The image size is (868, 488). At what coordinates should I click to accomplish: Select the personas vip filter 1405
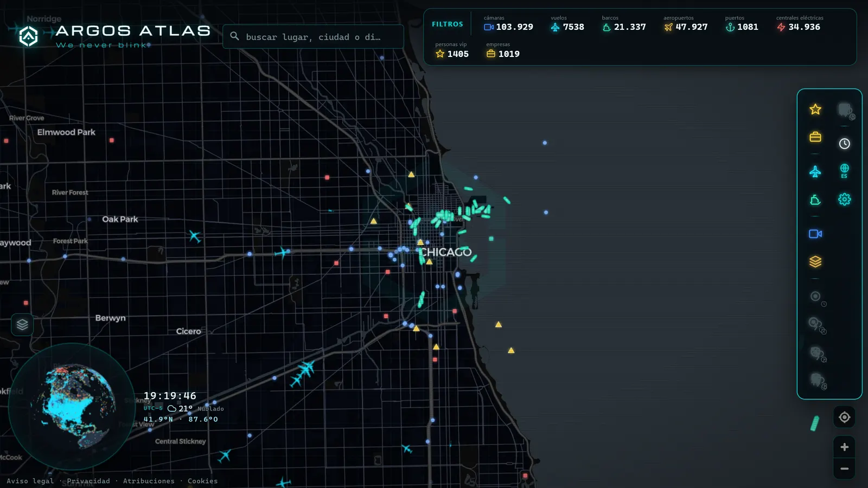(452, 50)
